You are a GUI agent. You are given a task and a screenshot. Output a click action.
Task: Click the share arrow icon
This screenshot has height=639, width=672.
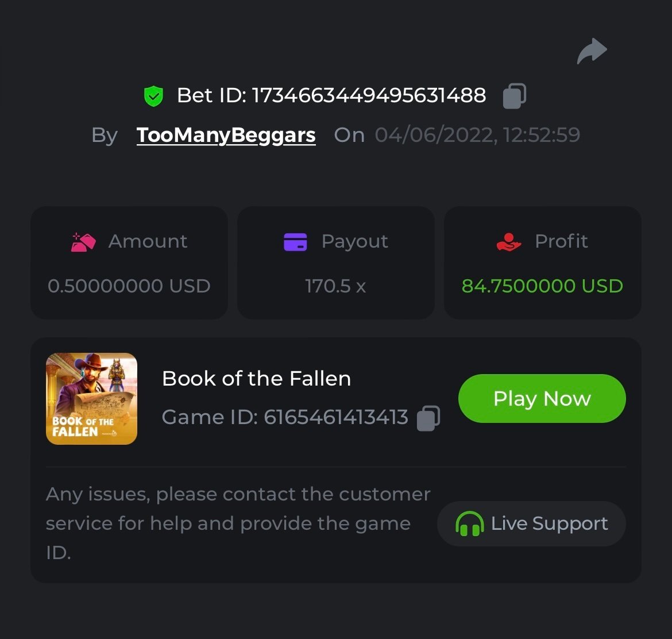tap(592, 51)
